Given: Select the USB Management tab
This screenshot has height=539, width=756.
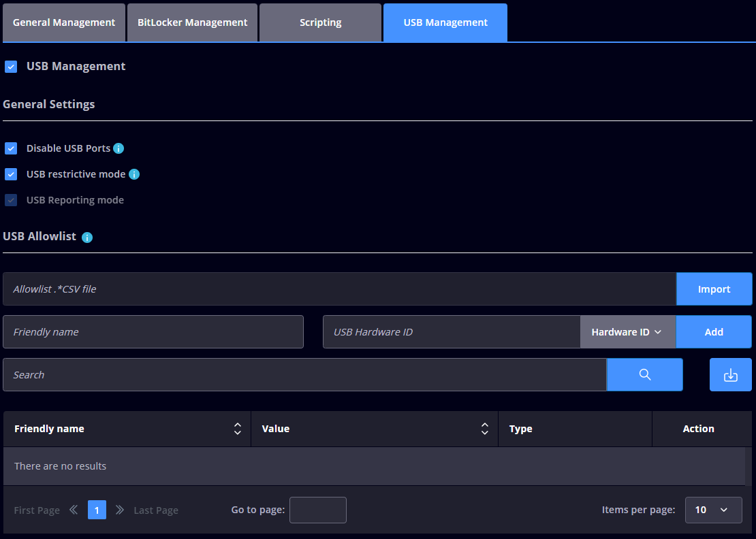Looking at the screenshot, I should (x=445, y=22).
